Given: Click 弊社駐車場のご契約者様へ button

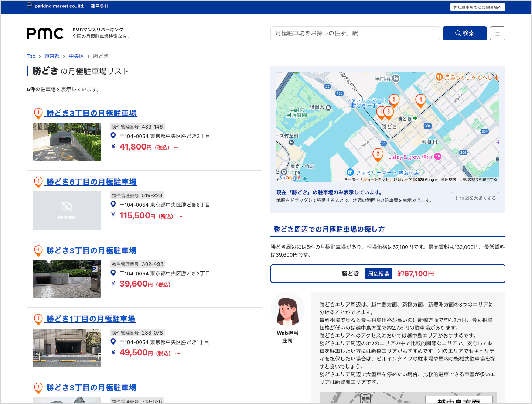Looking at the screenshot, I should 477,7.
